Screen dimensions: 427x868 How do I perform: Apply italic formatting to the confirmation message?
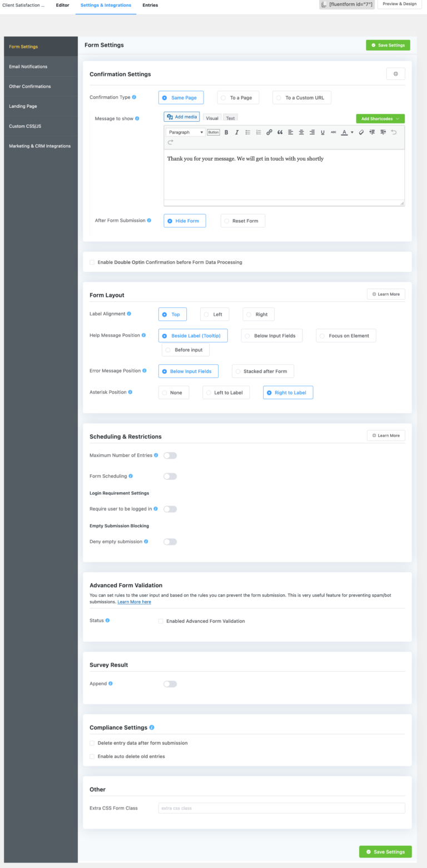pyautogui.click(x=236, y=132)
